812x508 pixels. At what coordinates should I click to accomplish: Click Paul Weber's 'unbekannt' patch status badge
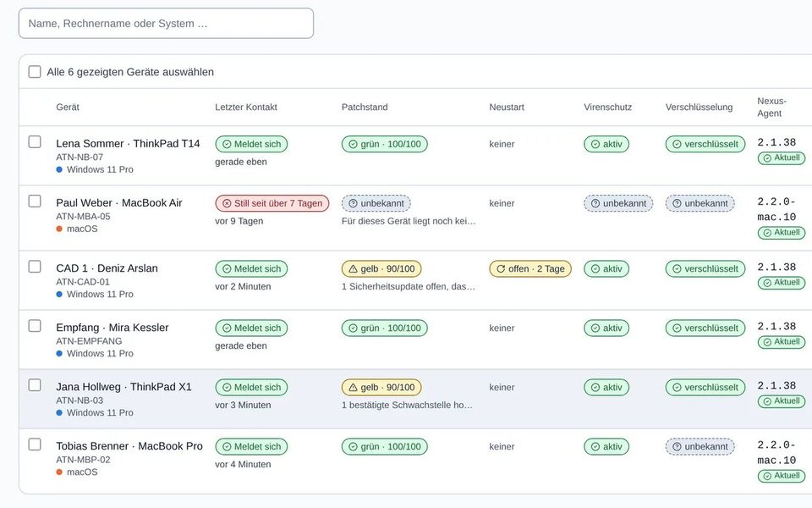point(376,203)
